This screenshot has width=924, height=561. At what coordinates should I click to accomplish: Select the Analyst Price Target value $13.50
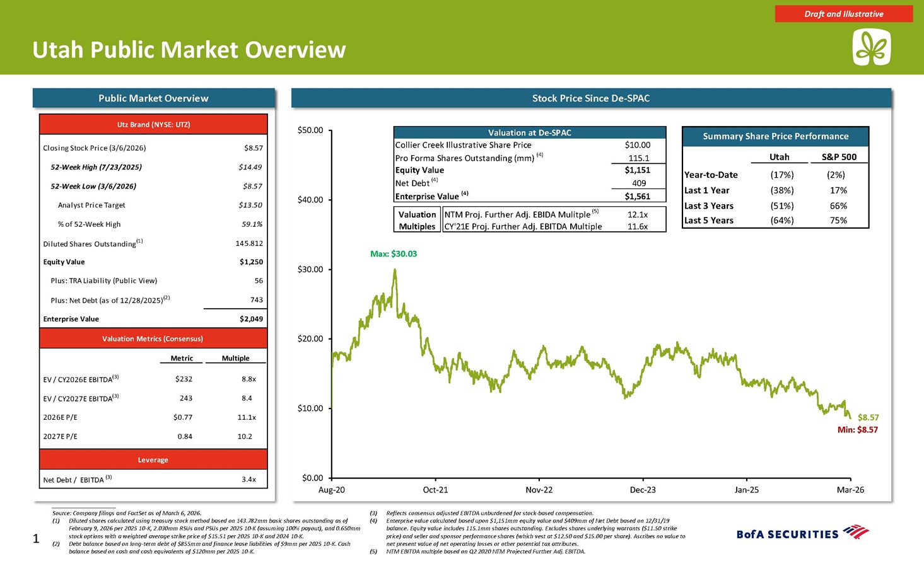point(250,205)
